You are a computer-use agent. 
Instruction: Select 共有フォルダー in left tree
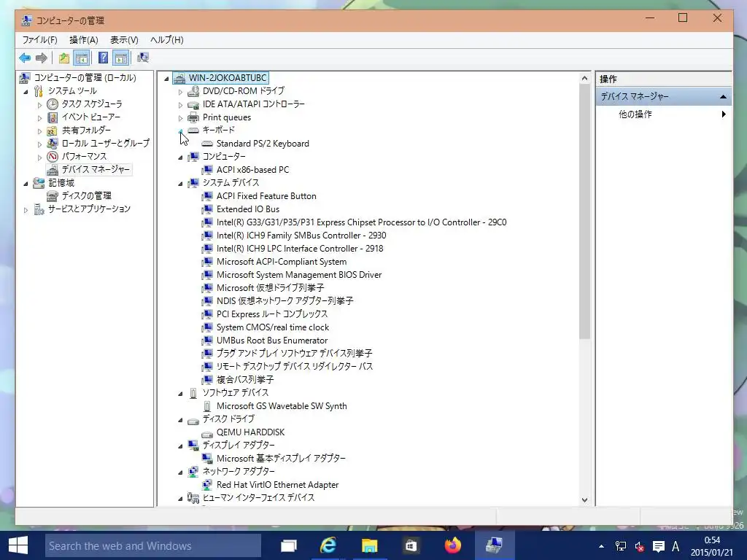pos(86,130)
